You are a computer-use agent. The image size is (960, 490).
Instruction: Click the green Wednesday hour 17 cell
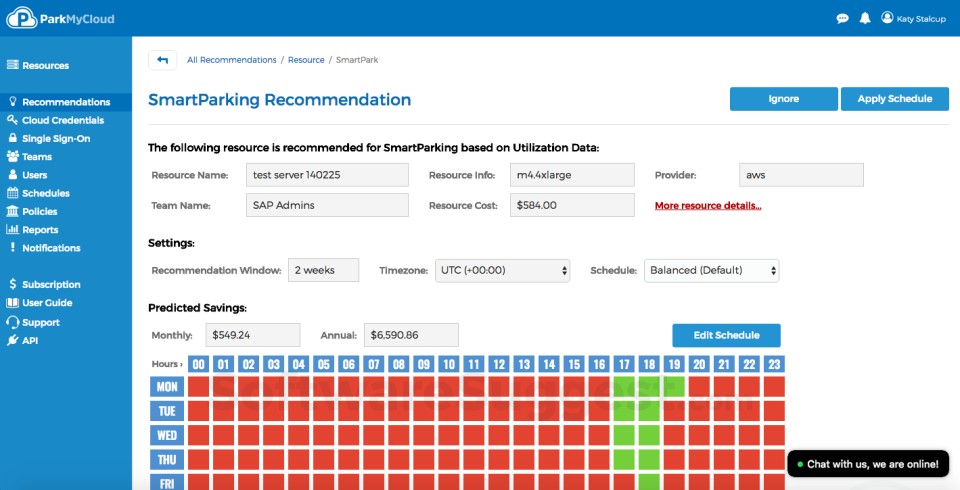pyautogui.click(x=624, y=435)
